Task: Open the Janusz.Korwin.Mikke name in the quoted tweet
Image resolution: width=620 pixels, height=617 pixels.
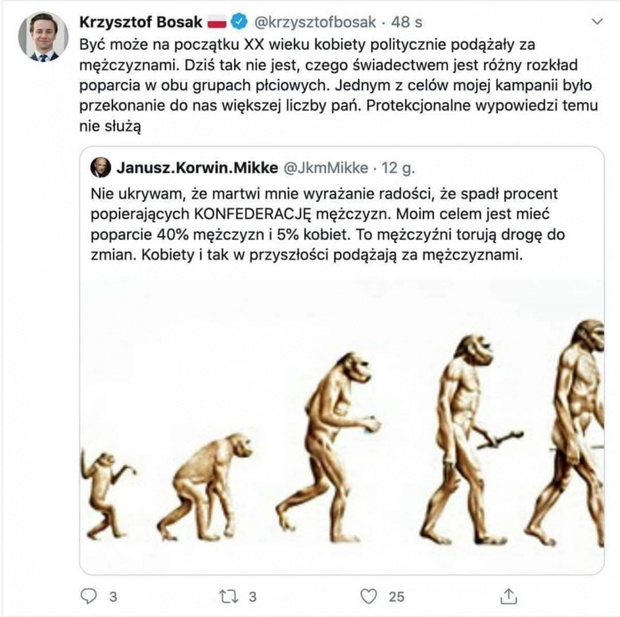Action: pos(197,166)
